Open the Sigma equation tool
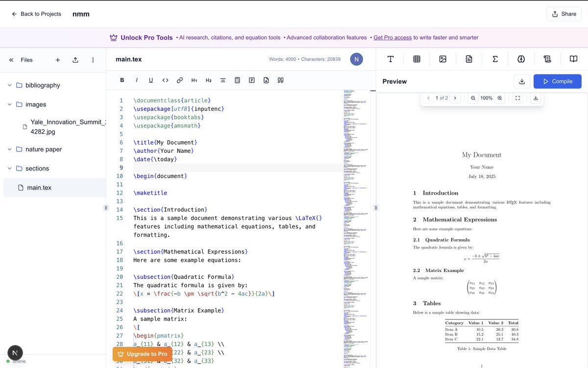 click(x=495, y=59)
